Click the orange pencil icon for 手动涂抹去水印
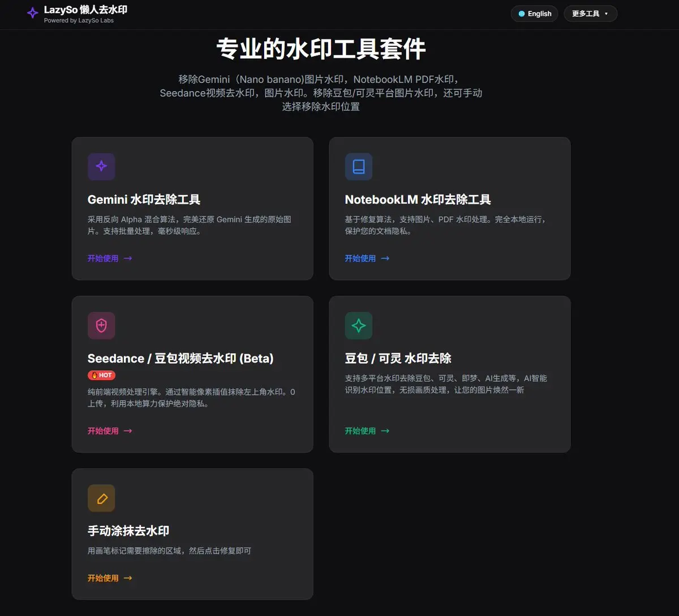The width and height of the screenshot is (679, 616). [x=101, y=498]
